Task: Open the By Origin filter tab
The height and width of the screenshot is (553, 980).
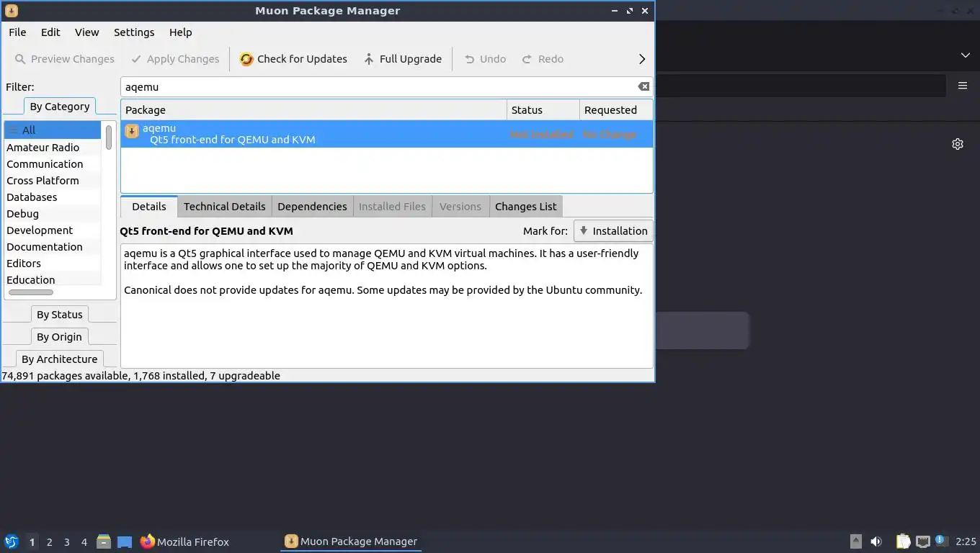Action: point(60,337)
